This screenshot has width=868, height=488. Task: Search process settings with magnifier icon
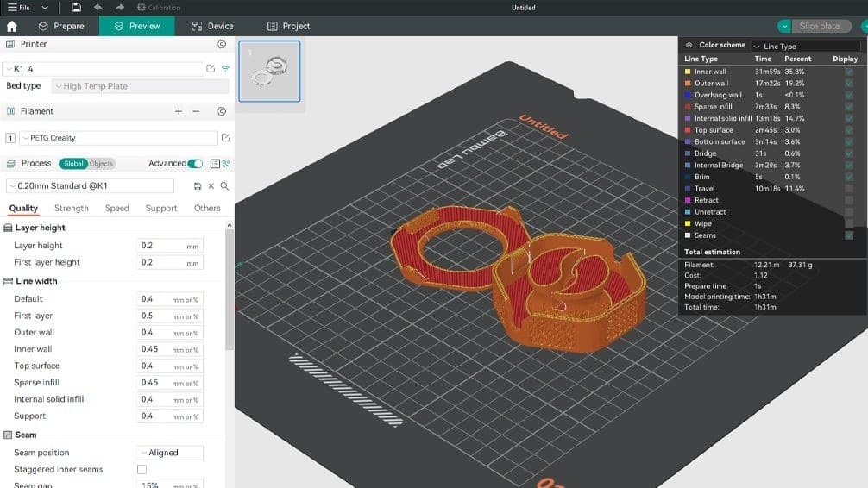click(224, 186)
